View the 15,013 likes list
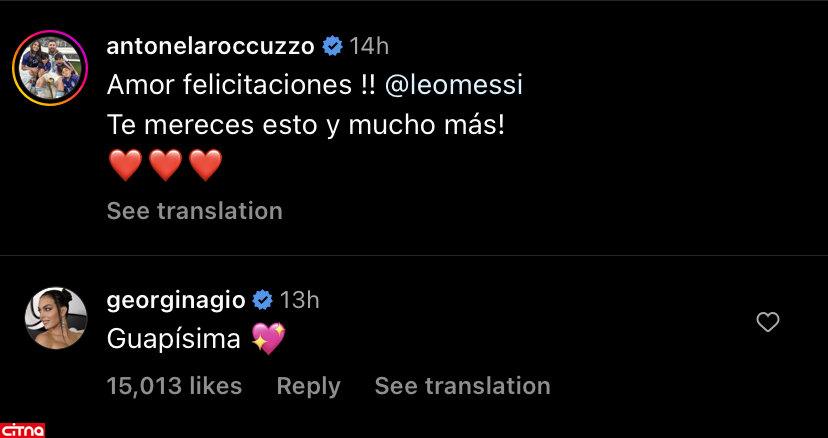Viewport: 828px width, 438px height. pyautogui.click(x=174, y=385)
